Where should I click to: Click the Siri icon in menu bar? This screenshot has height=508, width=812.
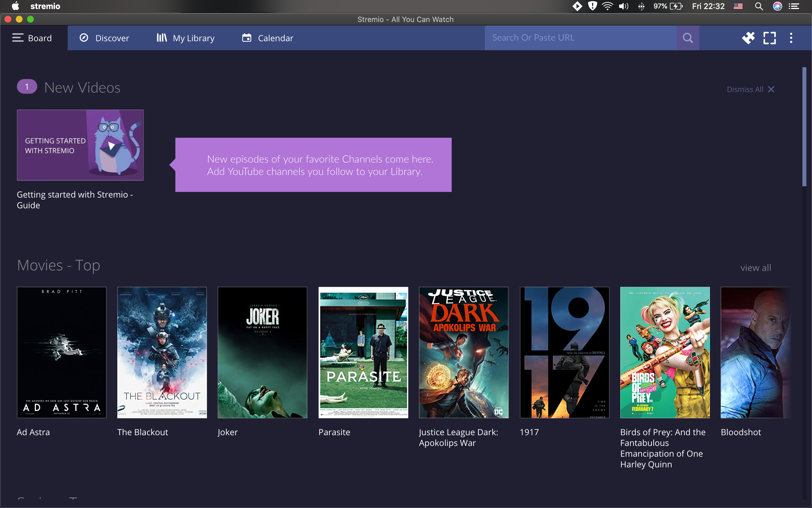(777, 6)
